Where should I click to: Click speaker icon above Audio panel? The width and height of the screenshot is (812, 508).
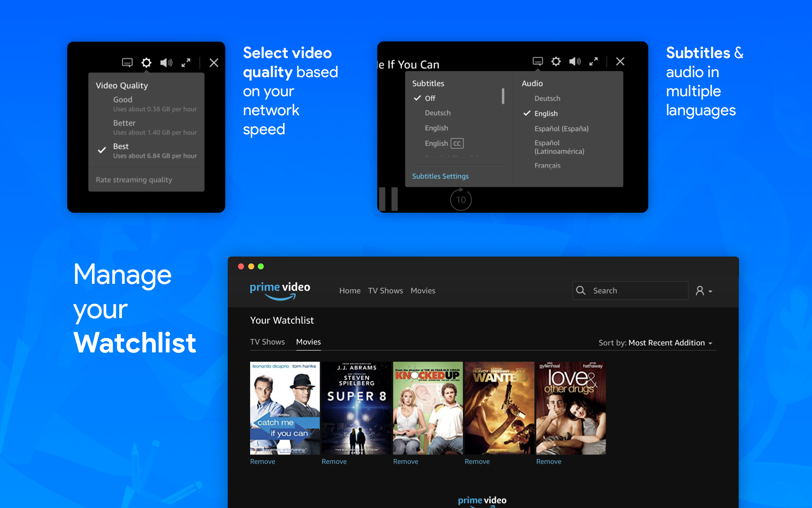[575, 61]
